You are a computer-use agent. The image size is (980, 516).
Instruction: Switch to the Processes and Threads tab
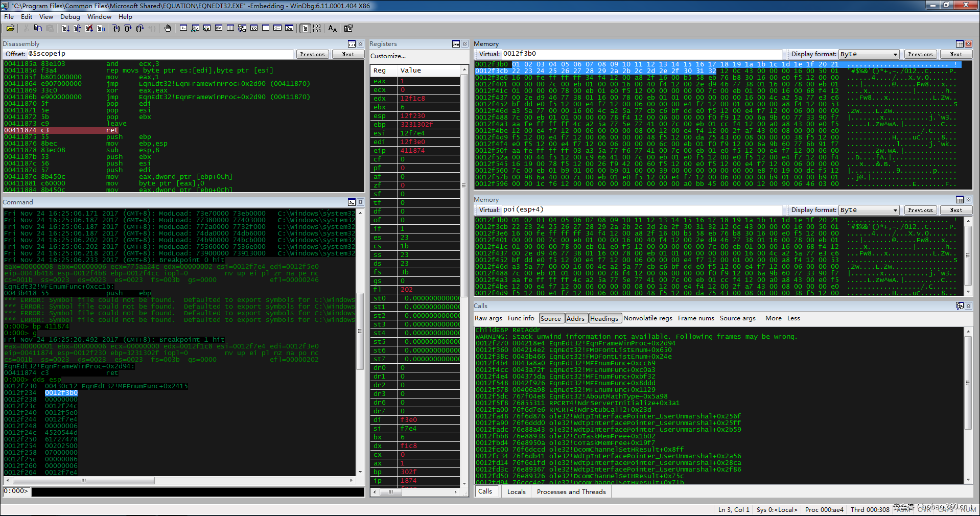(x=571, y=491)
